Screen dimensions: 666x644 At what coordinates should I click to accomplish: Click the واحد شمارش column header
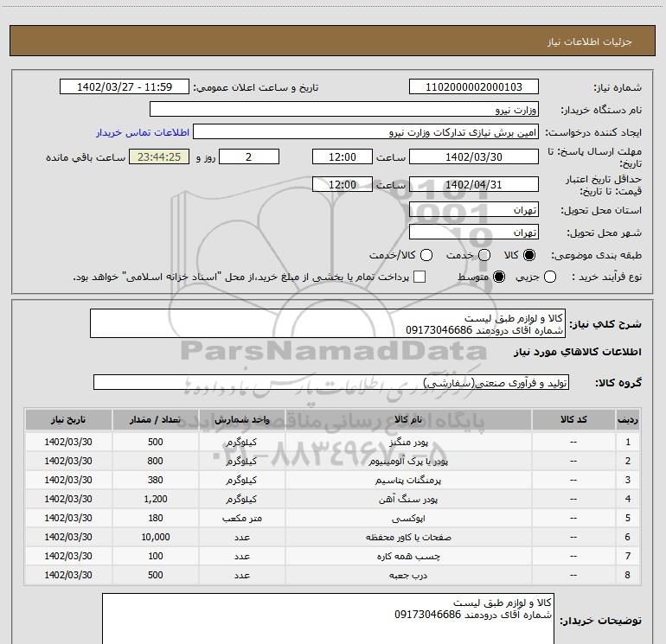241,420
